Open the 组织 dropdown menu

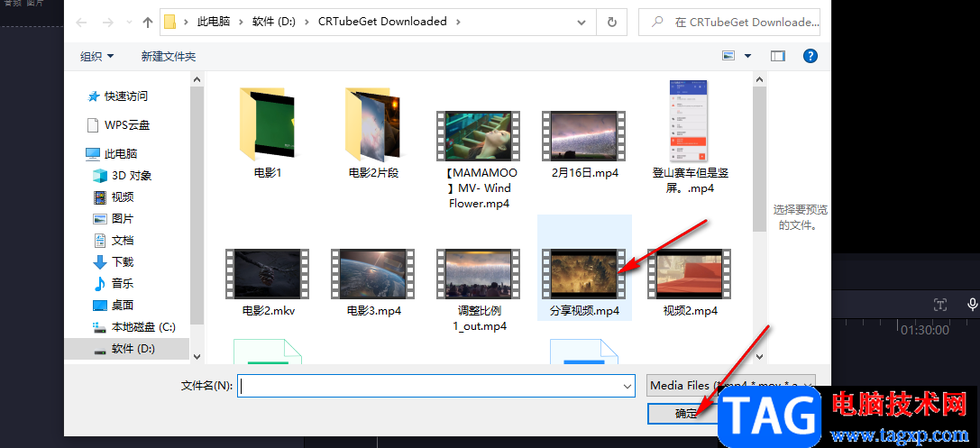click(96, 56)
